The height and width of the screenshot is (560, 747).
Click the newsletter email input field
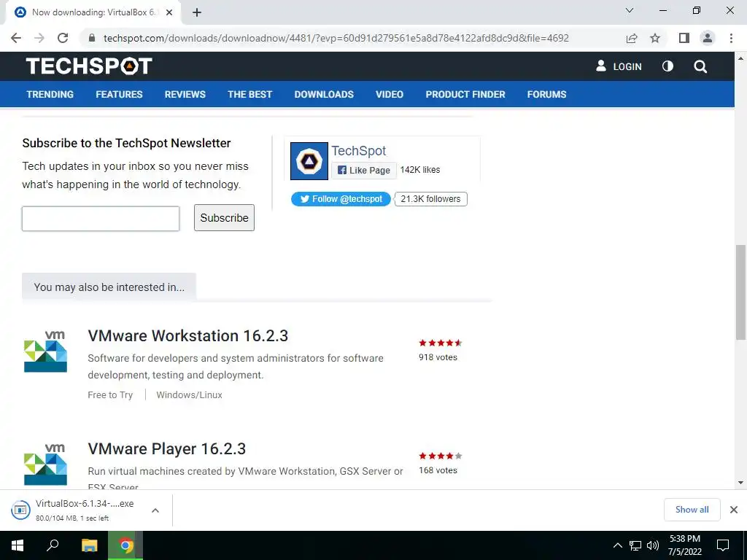pos(101,219)
